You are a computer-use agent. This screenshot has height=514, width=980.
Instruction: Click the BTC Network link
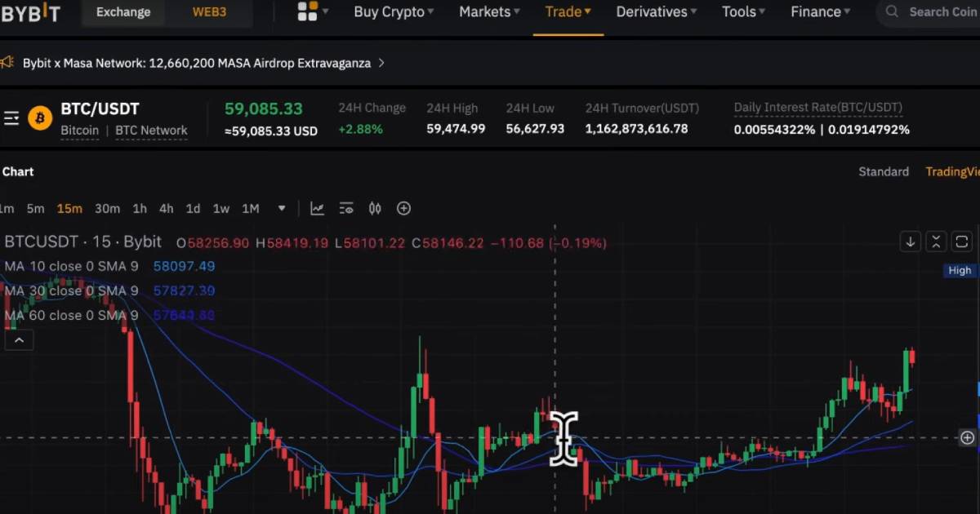[151, 131]
